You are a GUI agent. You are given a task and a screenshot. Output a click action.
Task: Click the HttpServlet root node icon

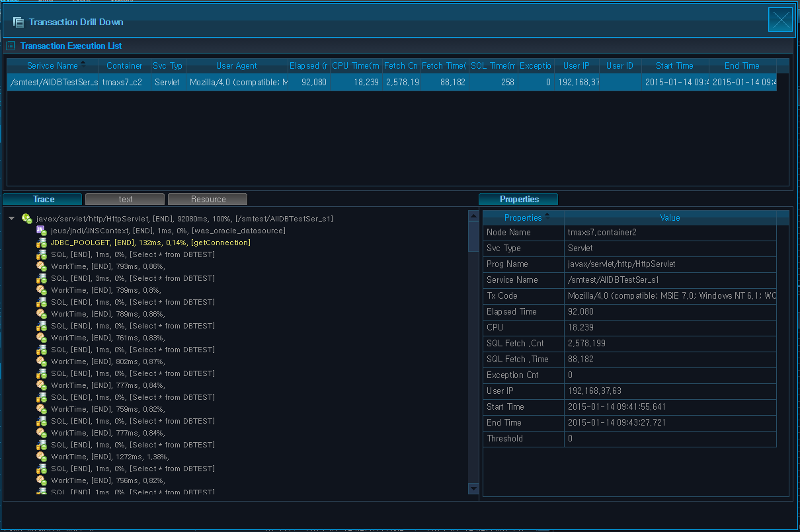coord(27,219)
